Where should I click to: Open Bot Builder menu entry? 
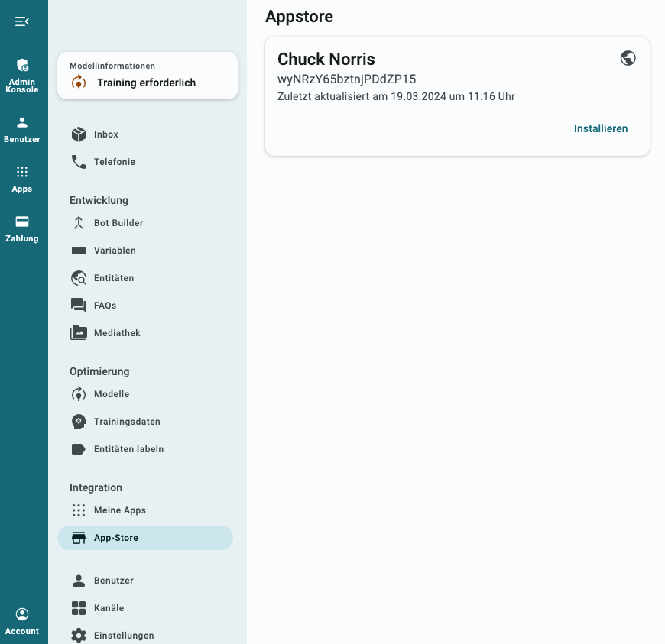click(145, 223)
